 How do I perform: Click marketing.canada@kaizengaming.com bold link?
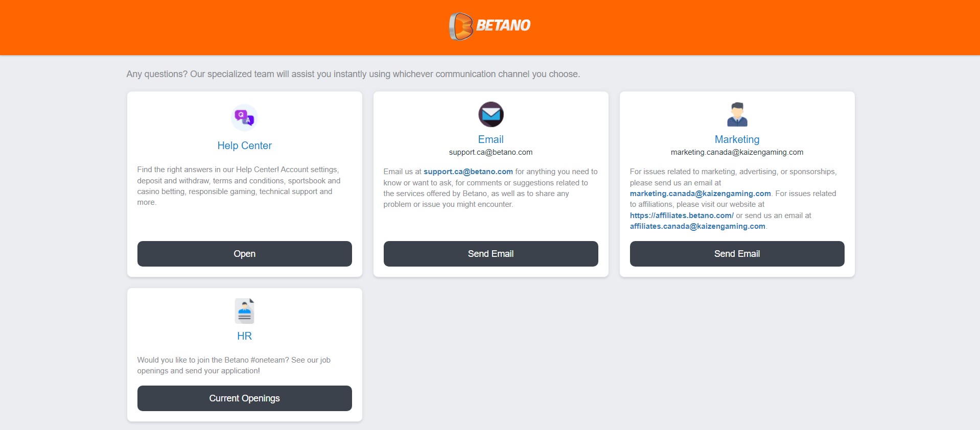pos(700,194)
